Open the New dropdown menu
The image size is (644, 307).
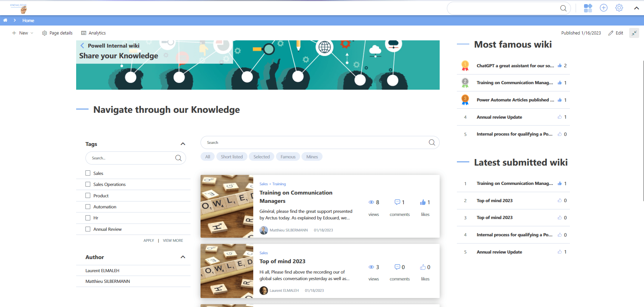pos(23,33)
